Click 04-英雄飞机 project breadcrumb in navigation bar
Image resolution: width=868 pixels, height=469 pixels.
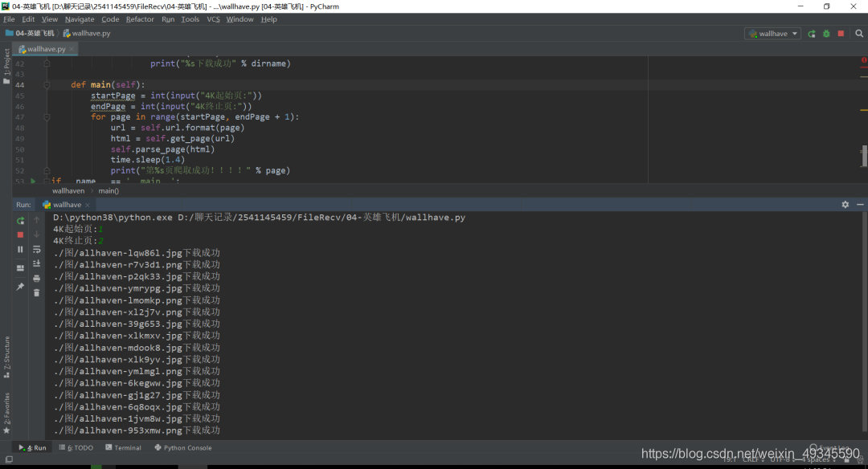pyautogui.click(x=30, y=33)
